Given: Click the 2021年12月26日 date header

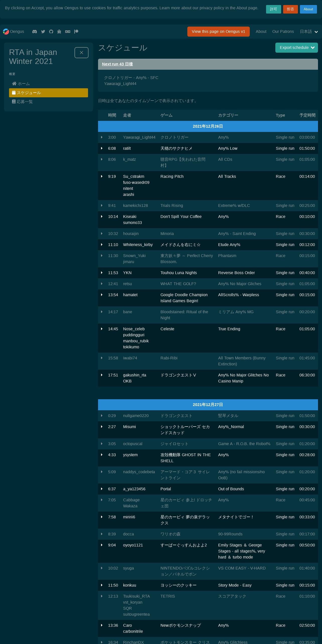Looking at the screenshot, I should point(208,126).
